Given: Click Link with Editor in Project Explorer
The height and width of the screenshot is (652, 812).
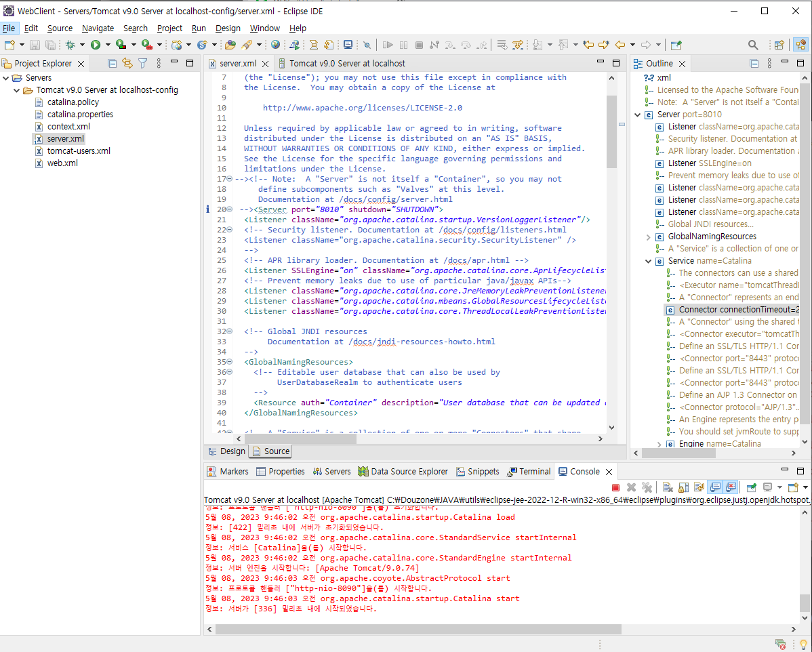Looking at the screenshot, I should point(127,63).
